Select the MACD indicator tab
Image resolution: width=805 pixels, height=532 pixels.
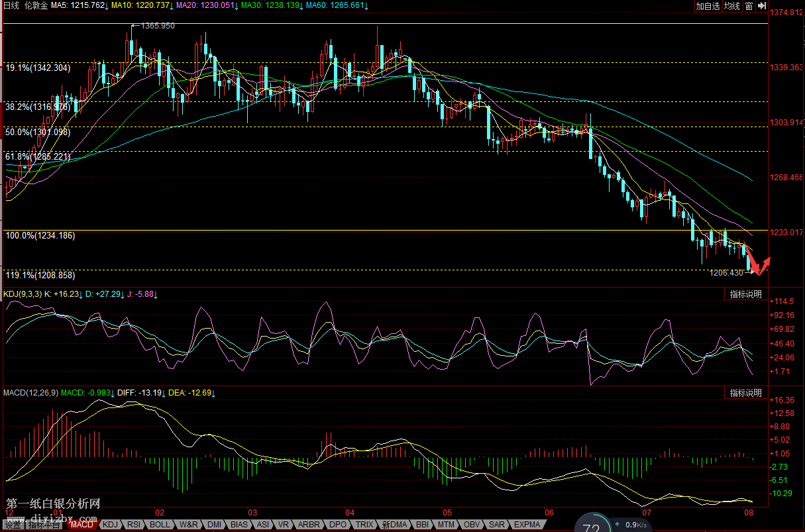pos(83,525)
